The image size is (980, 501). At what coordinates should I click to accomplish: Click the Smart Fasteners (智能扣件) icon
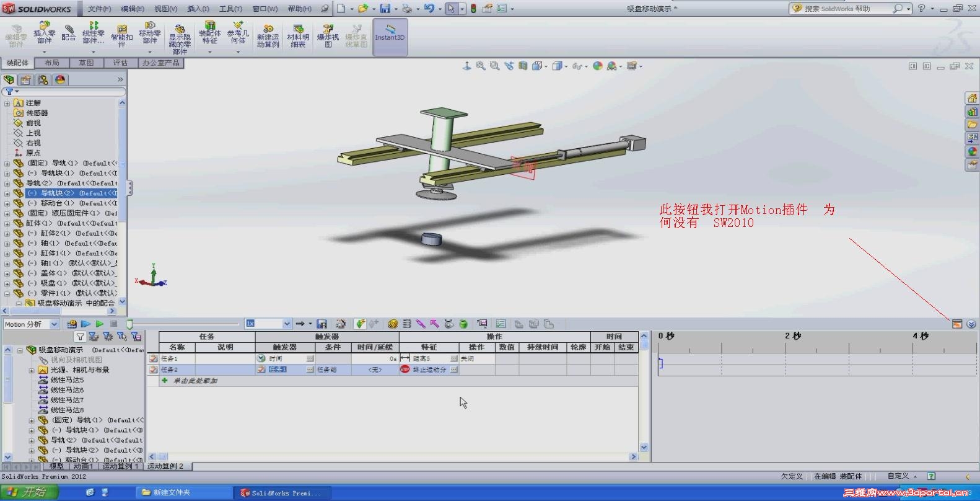(122, 35)
